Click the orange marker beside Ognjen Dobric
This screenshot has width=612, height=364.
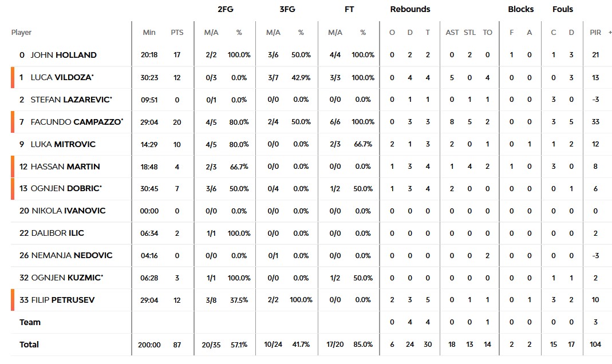pyautogui.click(x=12, y=189)
